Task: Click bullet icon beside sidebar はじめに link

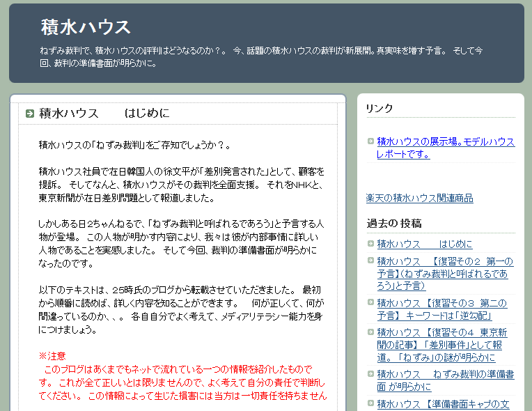Action: pos(370,243)
